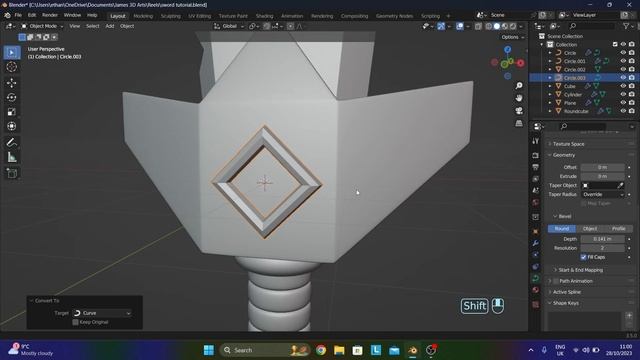The height and width of the screenshot is (360, 640).
Task: Select the Cursor tool in the viewport toolbar
Action: click(x=12, y=67)
